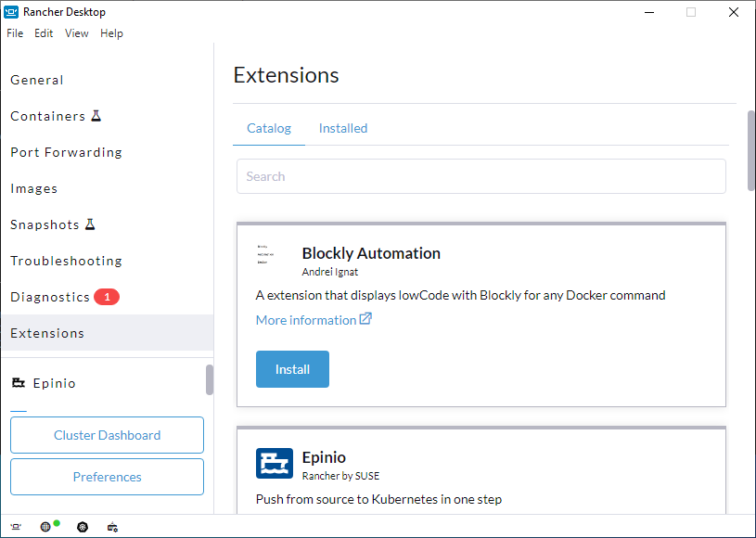The width and height of the screenshot is (756, 538).
Task: Open the Snapshots page
Action: (x=108, y=224)
